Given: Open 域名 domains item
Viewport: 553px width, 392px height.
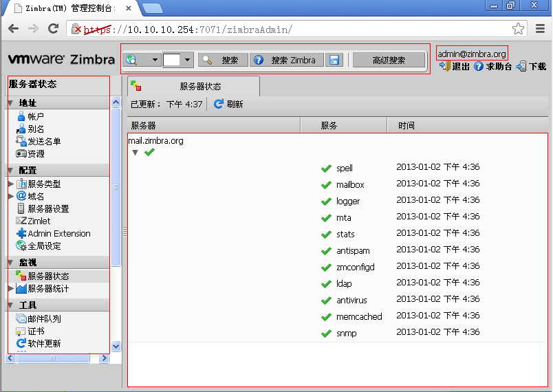Looking at the screenshot, I should coord(30,196).
